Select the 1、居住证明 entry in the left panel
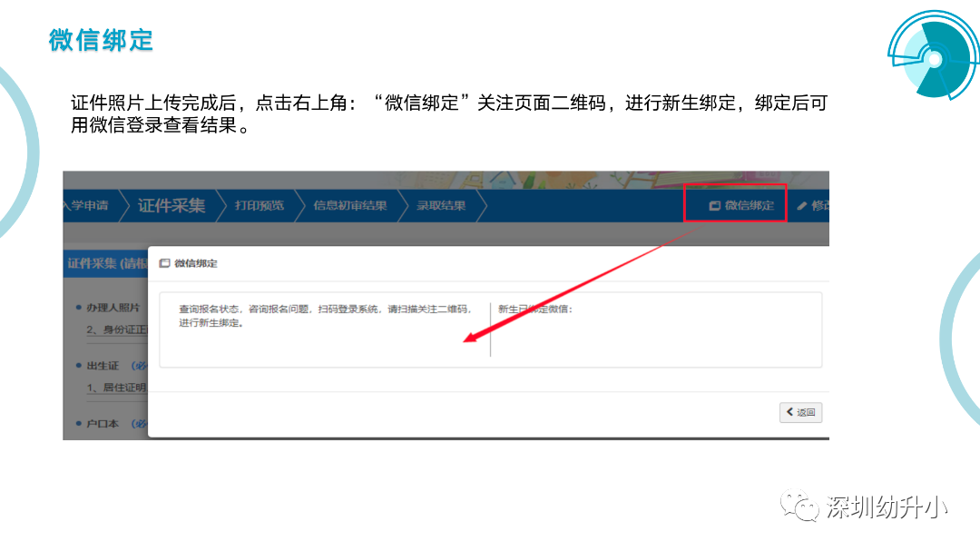 (x=117, y=388)
